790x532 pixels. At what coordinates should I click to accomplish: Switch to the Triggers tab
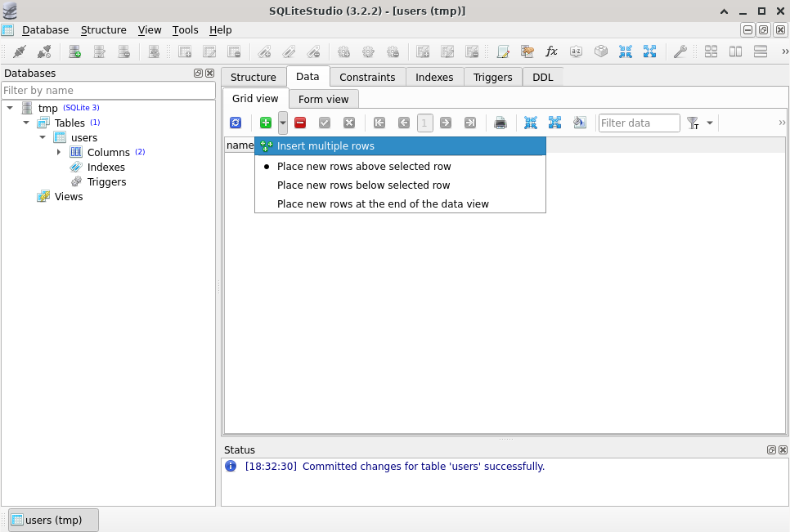pos(493,77)
